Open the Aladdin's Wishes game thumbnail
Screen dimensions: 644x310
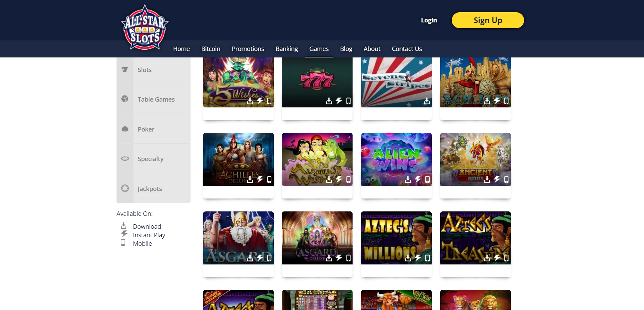point(317,159)
